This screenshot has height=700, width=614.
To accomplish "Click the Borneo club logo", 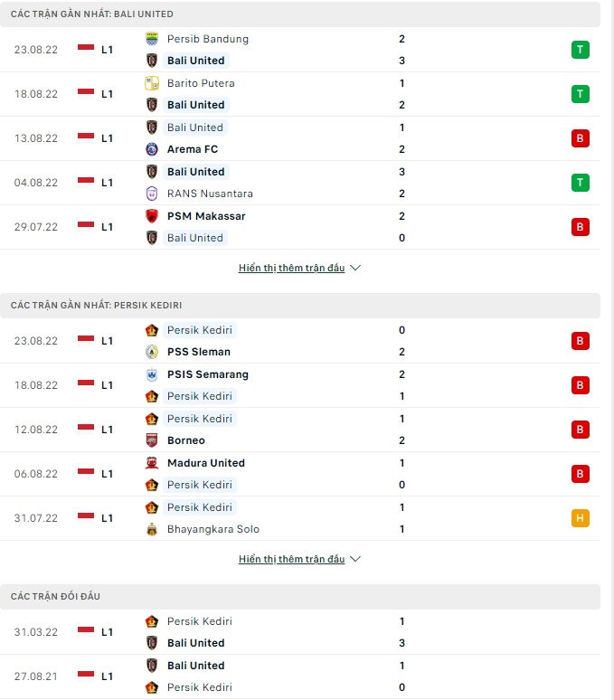I will 152,440.
